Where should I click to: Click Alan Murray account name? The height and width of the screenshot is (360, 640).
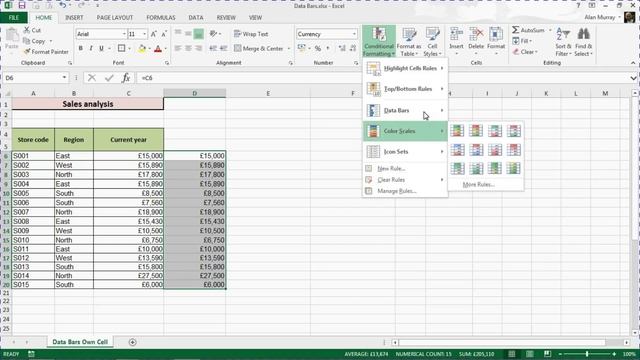click(599, 17)
